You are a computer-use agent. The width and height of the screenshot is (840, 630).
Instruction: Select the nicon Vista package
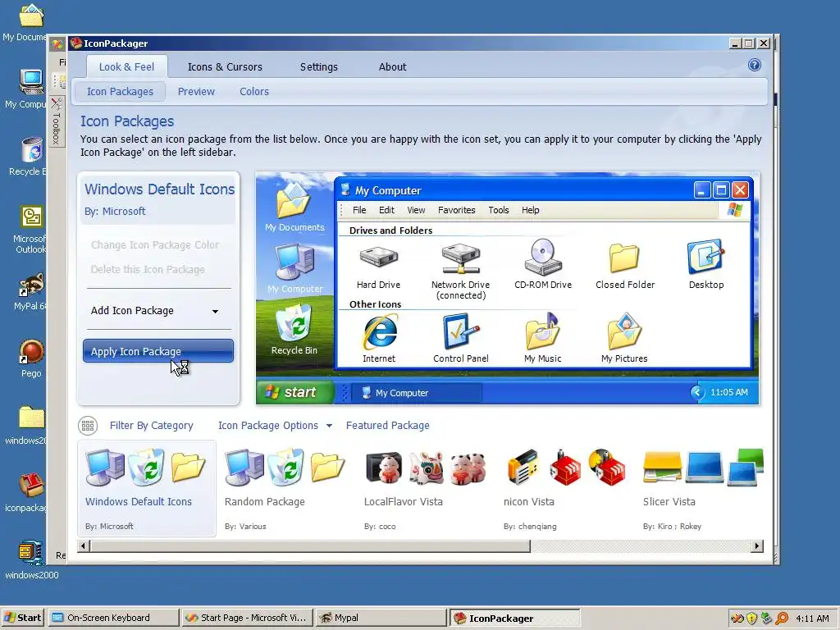pos(565,489)
